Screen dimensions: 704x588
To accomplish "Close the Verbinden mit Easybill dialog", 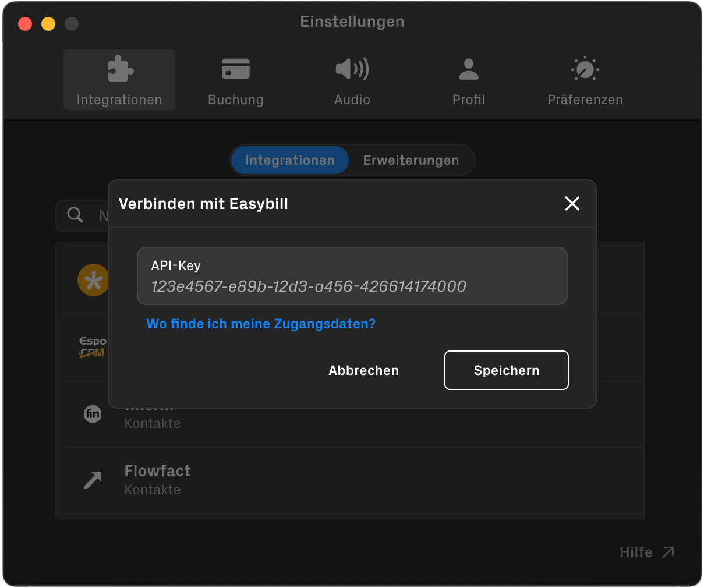I will [572, 204].
